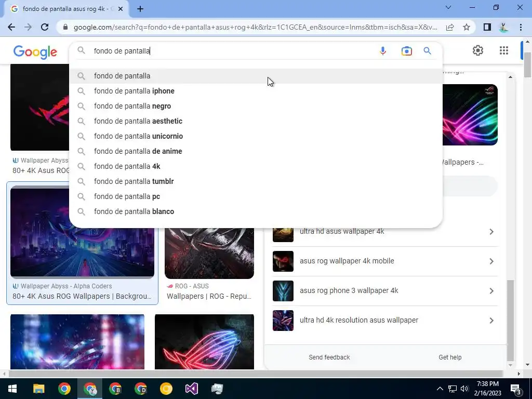Open the yellow Chrome Canary taskbar icon

pyautogui.click(x=166, y=389)
